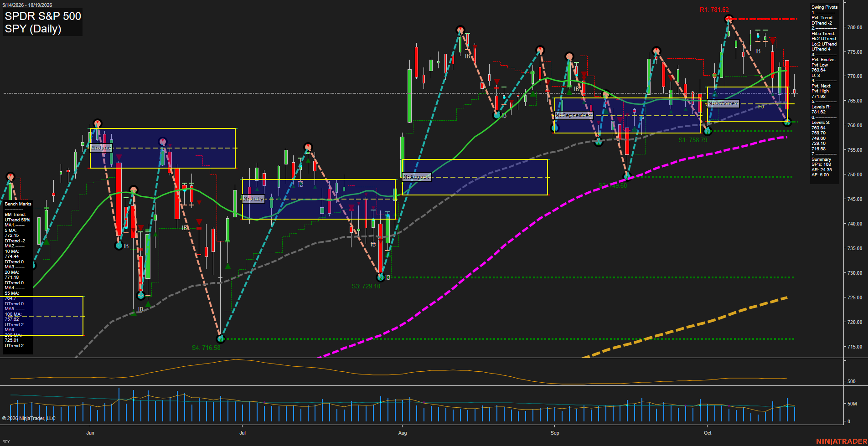Click the UTrend 58% benchmark value
This screenshot has width=868, height=446.
coord(17,220)
